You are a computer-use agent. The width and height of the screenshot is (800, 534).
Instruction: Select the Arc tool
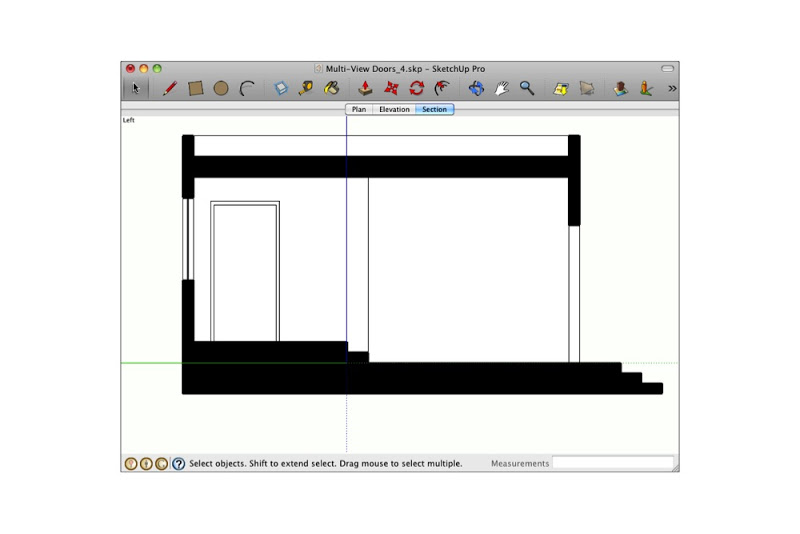[x=247, y=88]
